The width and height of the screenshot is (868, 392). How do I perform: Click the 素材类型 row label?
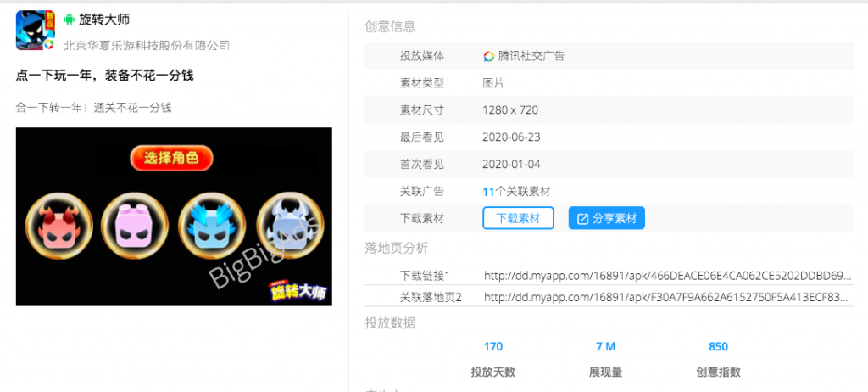(x=422, y=83)
